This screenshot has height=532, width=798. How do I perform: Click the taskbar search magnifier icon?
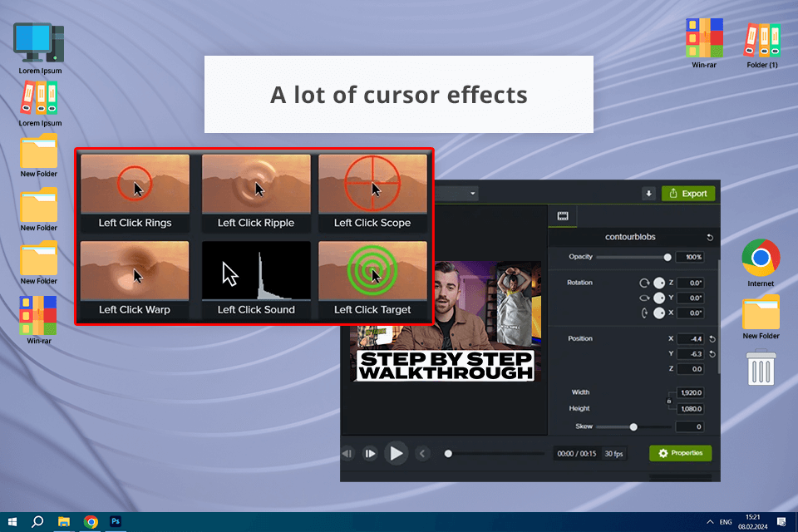coord(37,522)
